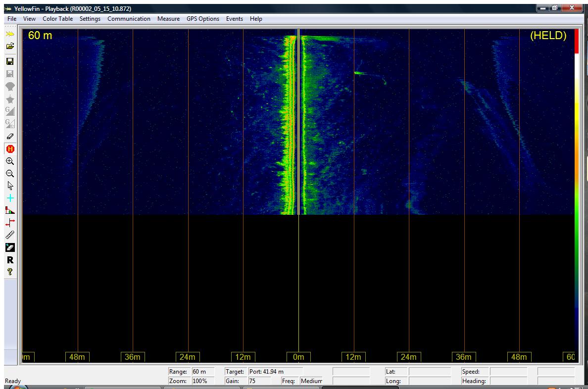
Task: Open the Measure menu
Action: coord(168,19)
